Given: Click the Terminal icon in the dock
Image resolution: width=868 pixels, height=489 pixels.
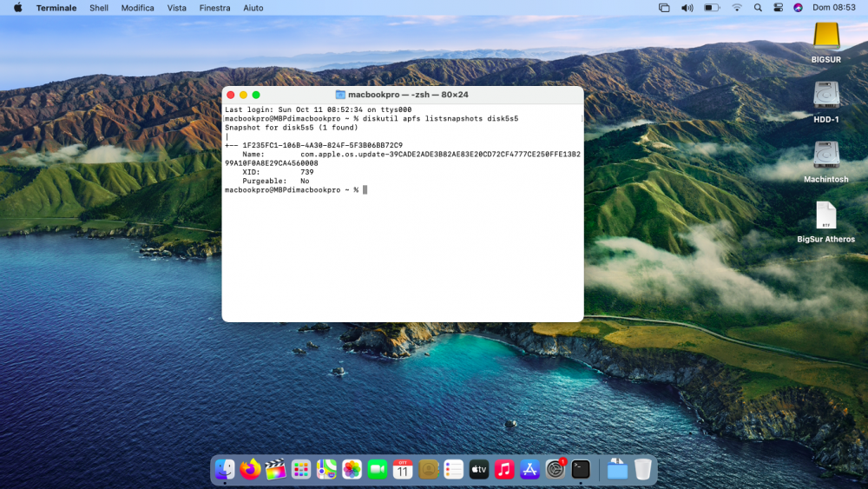Looking at the screenshot, I should tap(581, 470).
